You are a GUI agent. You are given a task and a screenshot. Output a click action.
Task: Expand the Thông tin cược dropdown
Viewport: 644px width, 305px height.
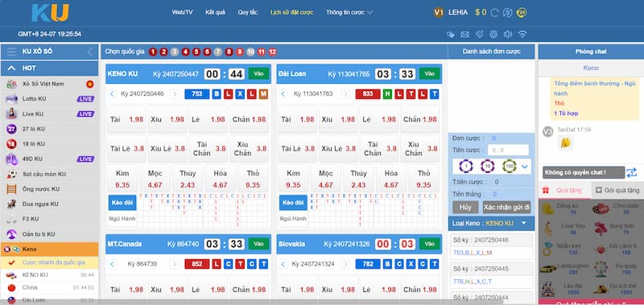pyautogui.click(x=349, y=12)
